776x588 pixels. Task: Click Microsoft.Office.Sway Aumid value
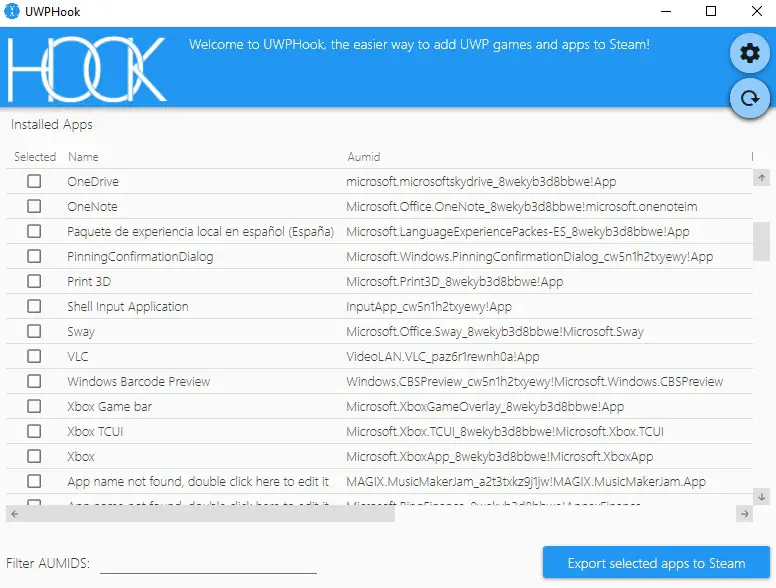pos(495,332)
